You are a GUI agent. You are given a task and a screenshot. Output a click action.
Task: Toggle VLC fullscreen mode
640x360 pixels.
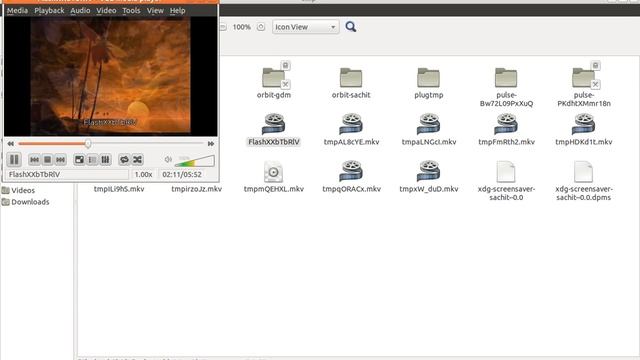tap(79, 160)
